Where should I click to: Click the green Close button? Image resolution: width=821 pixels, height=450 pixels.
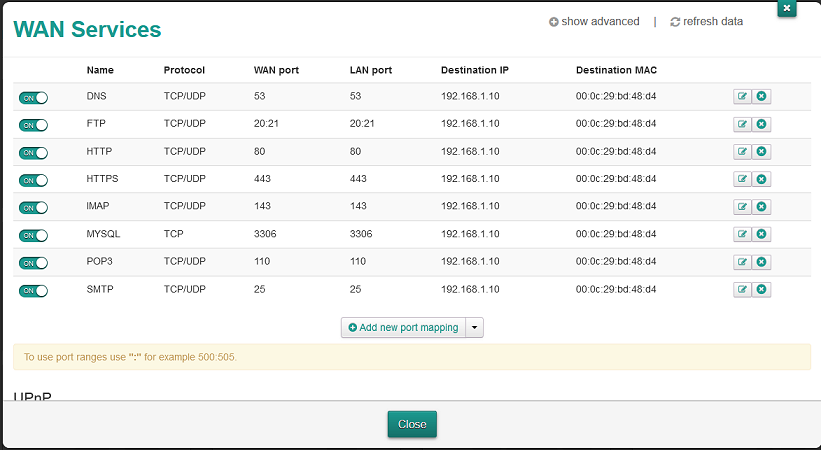coord(412,424)
